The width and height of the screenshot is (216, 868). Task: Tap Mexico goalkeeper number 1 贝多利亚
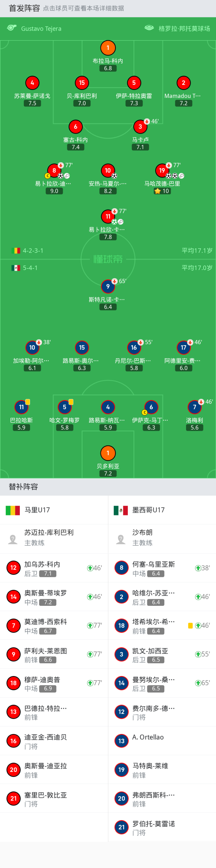[108, 453]
